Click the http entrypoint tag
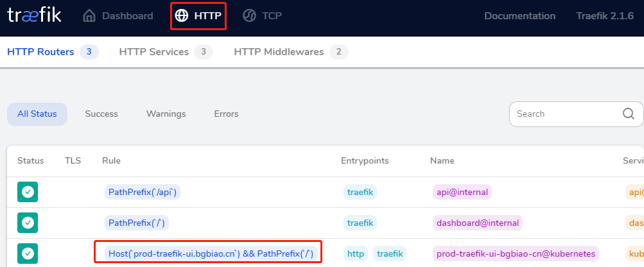The width and height of the screenshot is (644, 267). click(356, 254)
